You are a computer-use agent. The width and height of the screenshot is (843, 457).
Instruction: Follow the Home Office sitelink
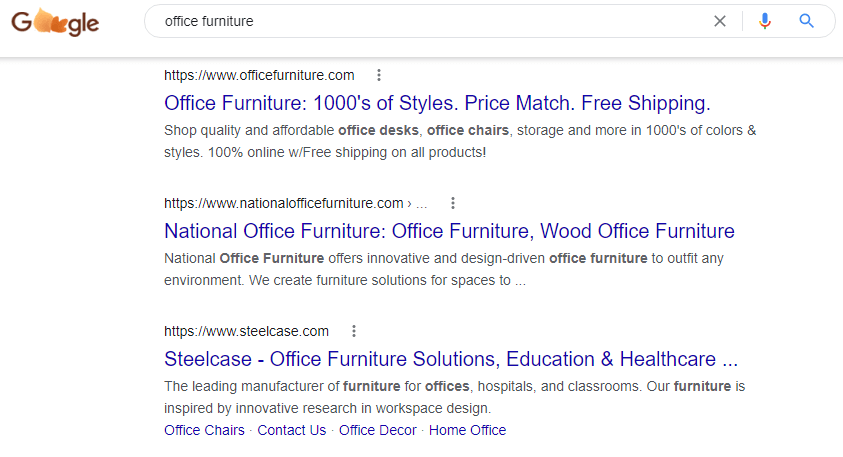point(467,430)
